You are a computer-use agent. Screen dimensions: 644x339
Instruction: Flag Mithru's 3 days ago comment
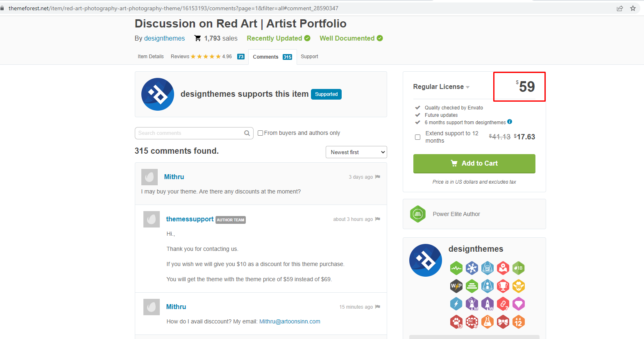tap(378, 177)
